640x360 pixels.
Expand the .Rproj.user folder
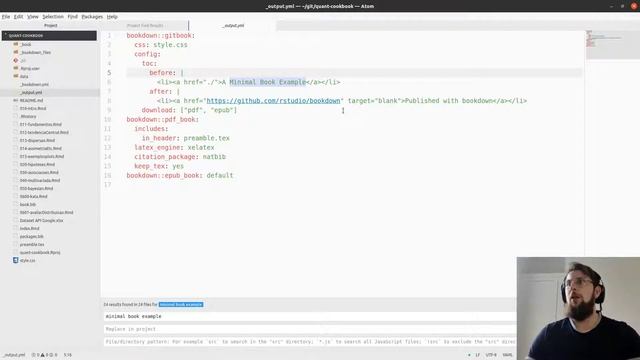(30, 68)
